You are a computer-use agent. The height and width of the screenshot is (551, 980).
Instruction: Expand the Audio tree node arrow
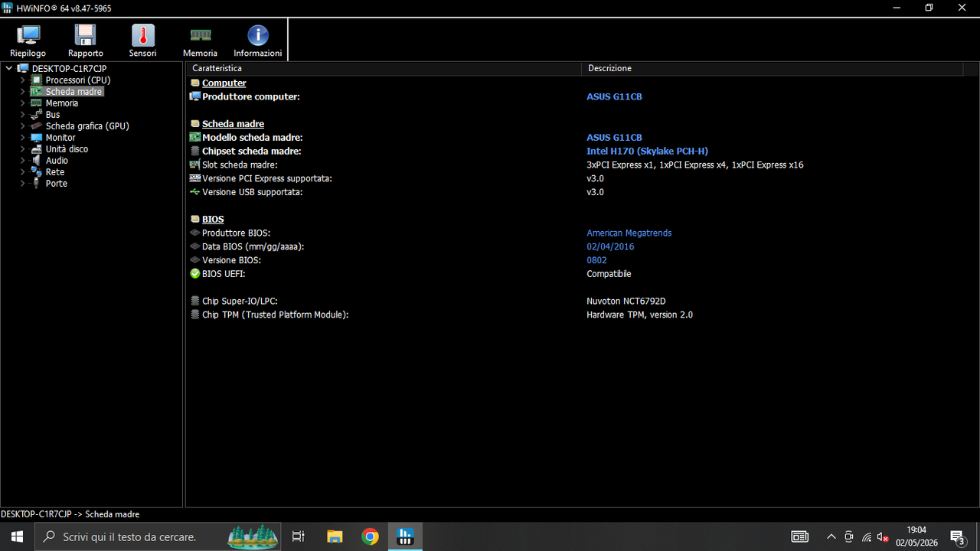(23, 161)
